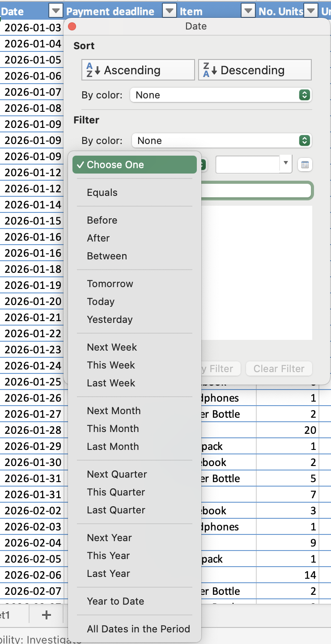Viewport: 331px width, 644px height.
Task: Choose the Between filter option
Action: pyautogui.click(x=107, y=256)
